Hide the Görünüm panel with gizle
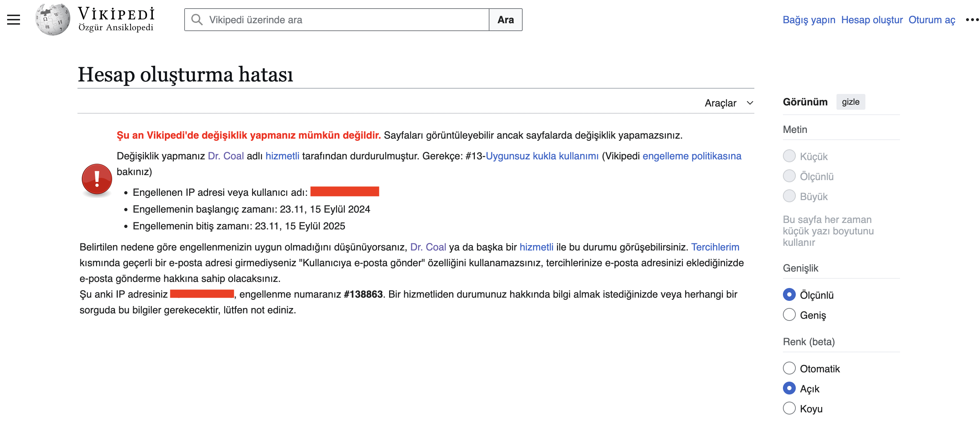 coord(850,102)
